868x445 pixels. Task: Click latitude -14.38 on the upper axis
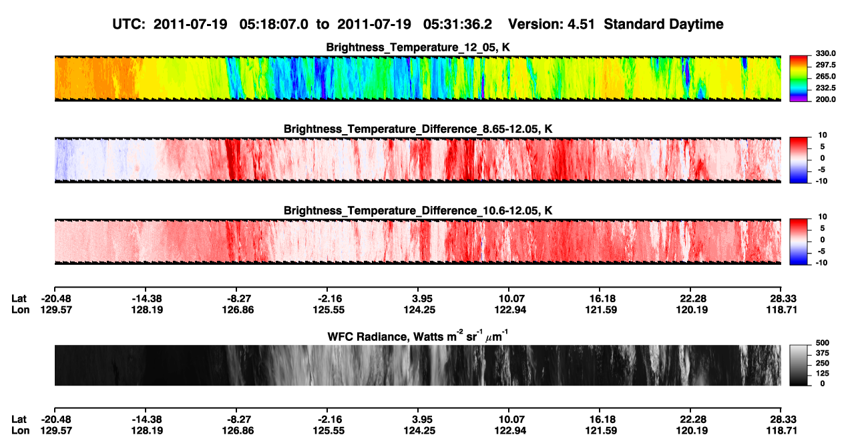[146, 299]
